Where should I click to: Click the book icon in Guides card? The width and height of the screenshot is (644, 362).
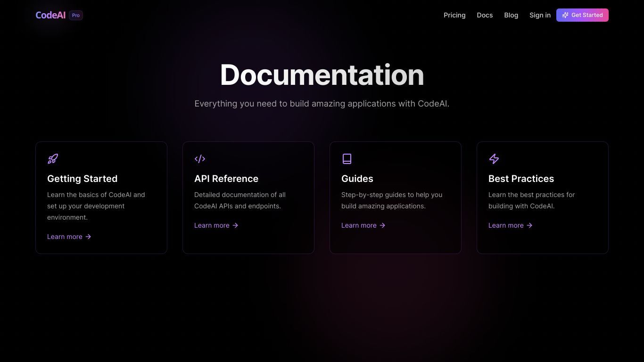tap(347, 159)
